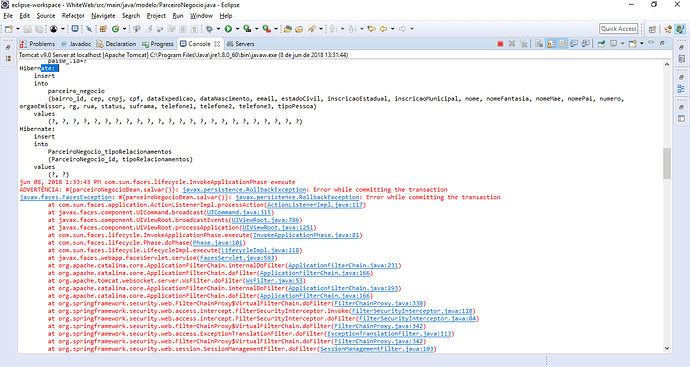
Task: Open the ActionListenerImpl.java:117 stack trace link
Action: click(315, 205)
